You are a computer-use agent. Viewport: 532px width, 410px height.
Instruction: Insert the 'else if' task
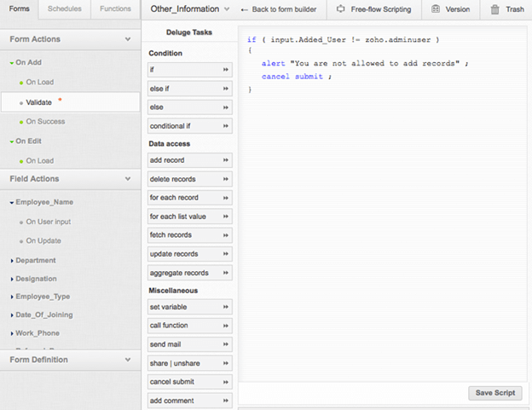[x=189, y=89]
